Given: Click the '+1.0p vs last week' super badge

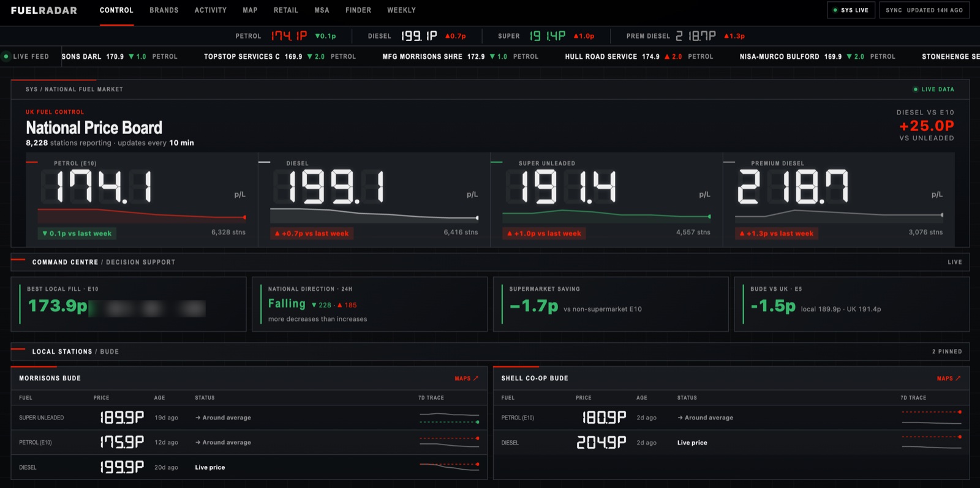Looking at the screenshot, I should pos(545,233).
